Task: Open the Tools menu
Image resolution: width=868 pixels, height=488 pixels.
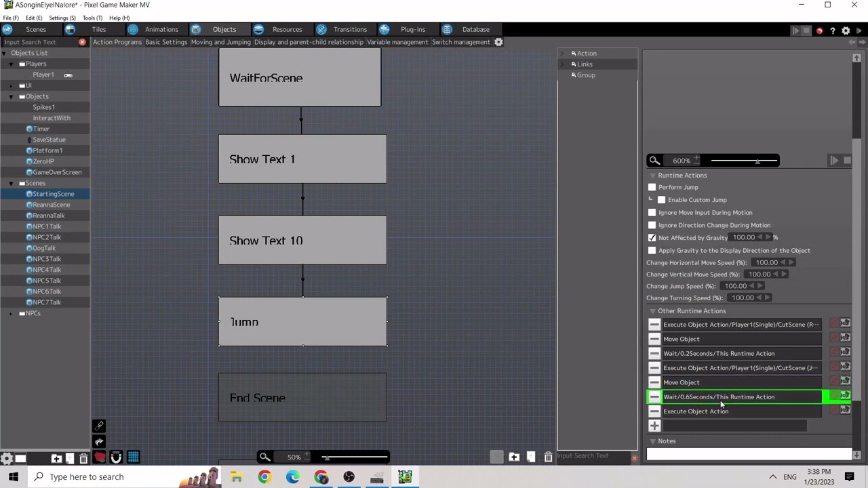Action: pyautogui.click(x=92, y=18)
